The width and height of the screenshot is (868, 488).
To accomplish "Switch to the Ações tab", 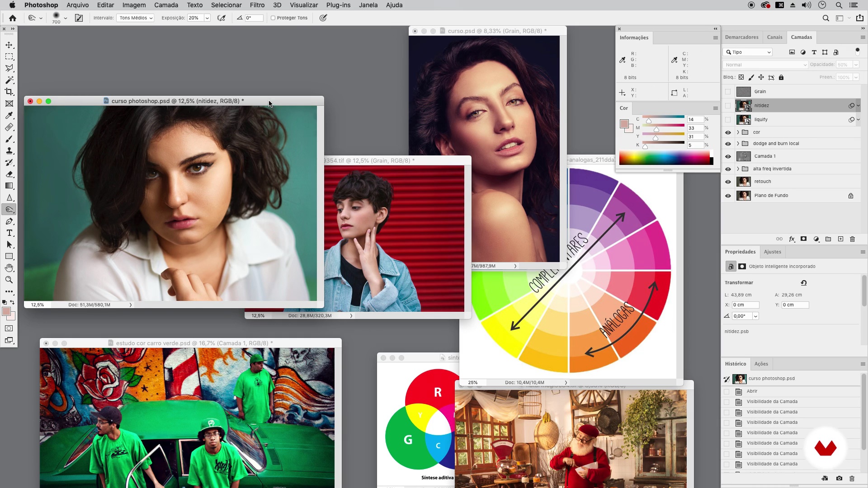I will (x=761, y=364).
